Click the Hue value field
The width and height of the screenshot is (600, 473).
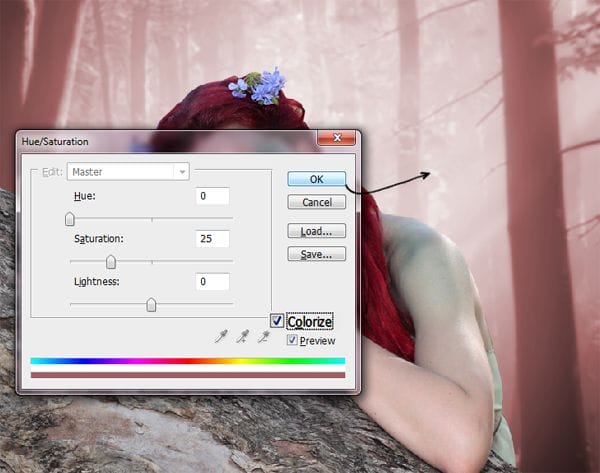click(212, 196)
